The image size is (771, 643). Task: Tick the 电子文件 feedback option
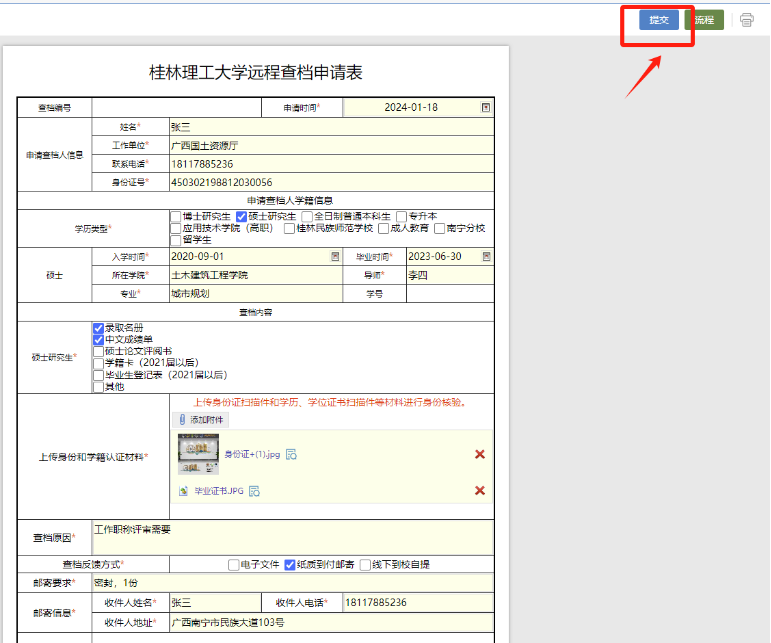[x=234, y=564]
